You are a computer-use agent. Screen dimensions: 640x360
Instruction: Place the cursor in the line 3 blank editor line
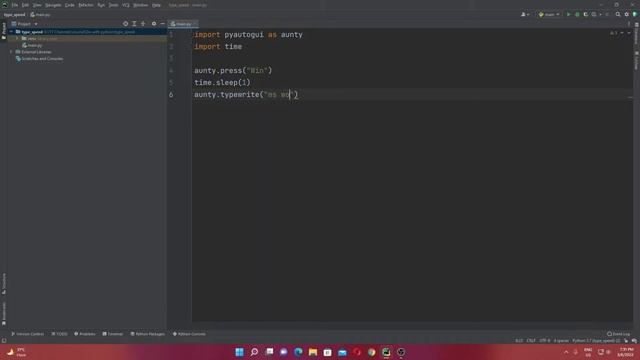(x=412, y=58)
